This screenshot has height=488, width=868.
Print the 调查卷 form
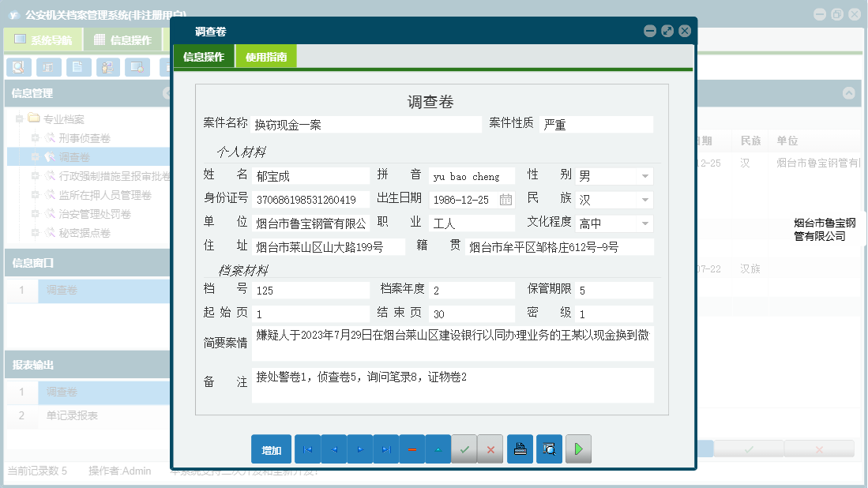click(x=520, y=449)
